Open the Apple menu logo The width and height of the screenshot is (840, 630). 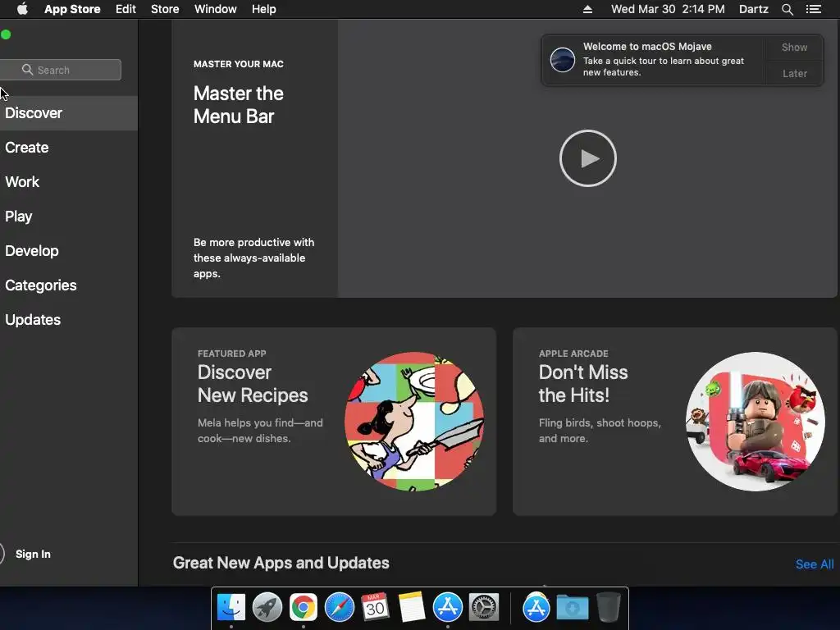[x=22, y=9]
